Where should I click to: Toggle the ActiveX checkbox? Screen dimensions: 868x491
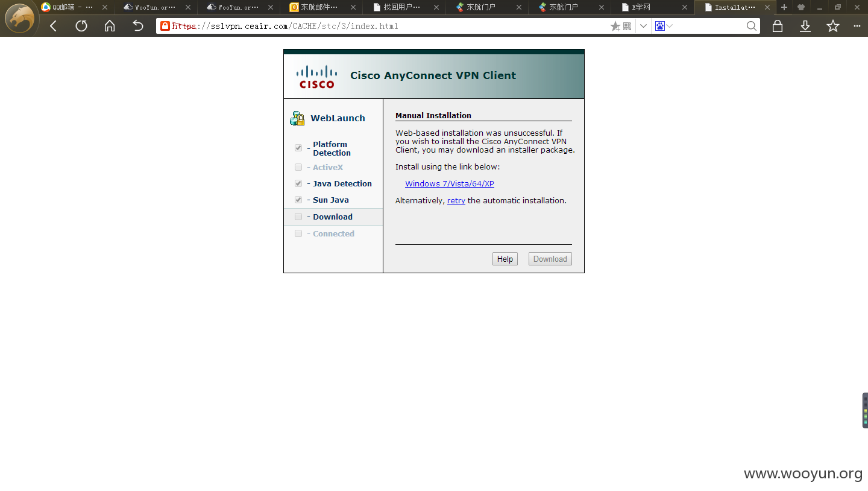pos(298,167)
